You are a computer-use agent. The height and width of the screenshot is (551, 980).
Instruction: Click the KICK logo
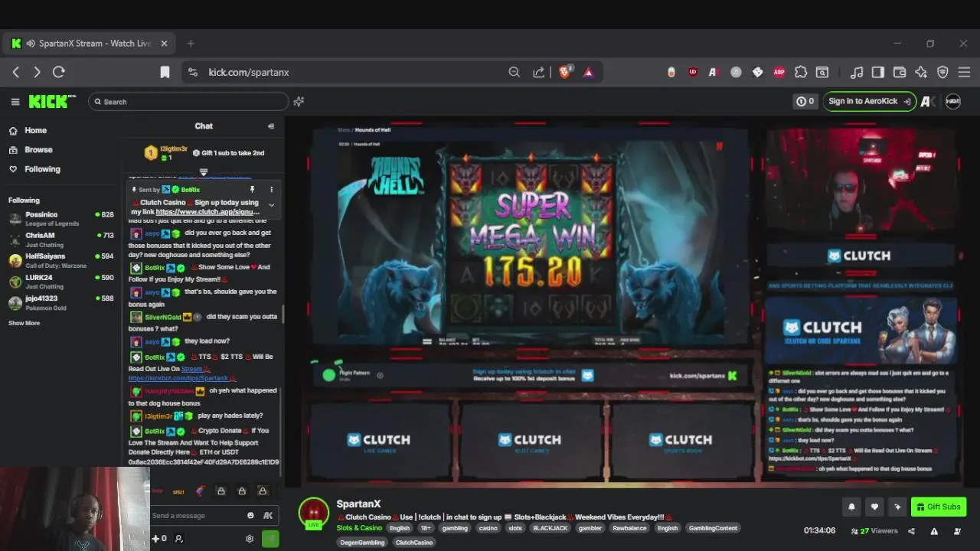point(51,101)
